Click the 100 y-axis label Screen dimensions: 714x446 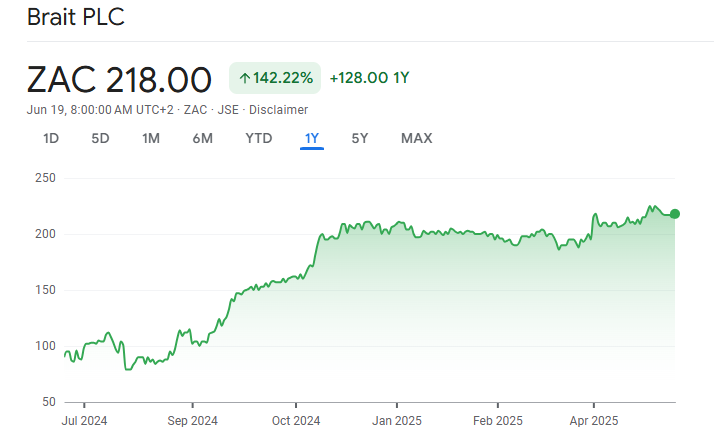click(x=46, y=346)
